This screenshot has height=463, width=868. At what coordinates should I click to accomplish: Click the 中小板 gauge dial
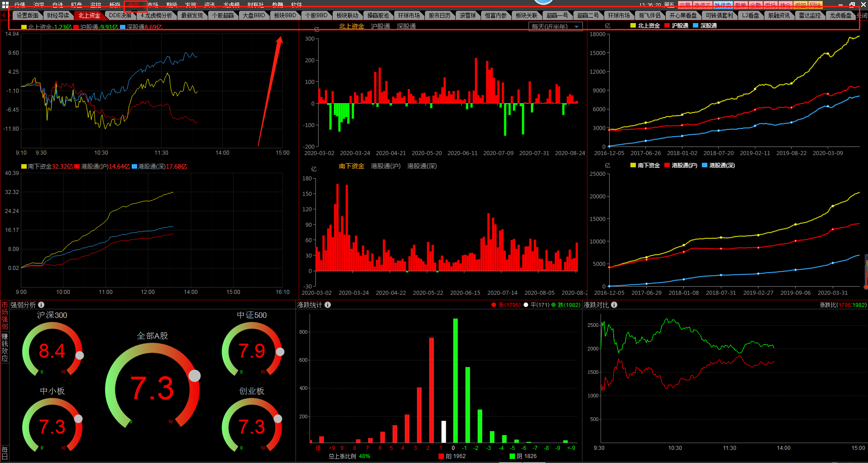point(52,425)
